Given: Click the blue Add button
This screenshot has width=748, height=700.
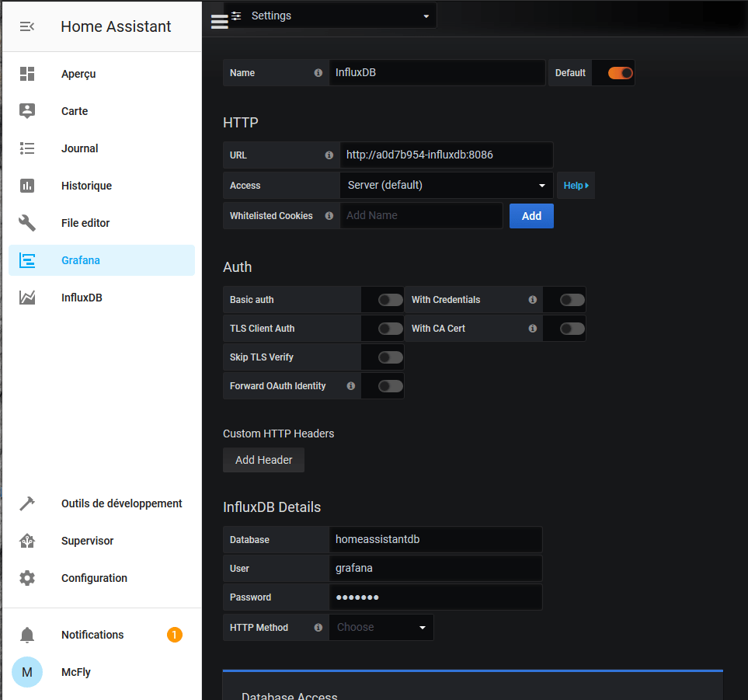Looking at the screenshot, I should pos(531,216).
